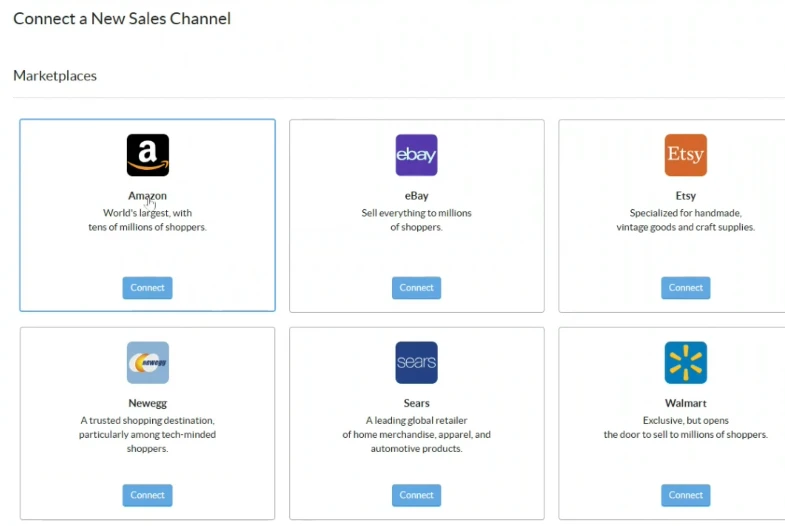785x526 pixels.
Task: Select the Walmart marketplace title
Action: click(686, 403)
